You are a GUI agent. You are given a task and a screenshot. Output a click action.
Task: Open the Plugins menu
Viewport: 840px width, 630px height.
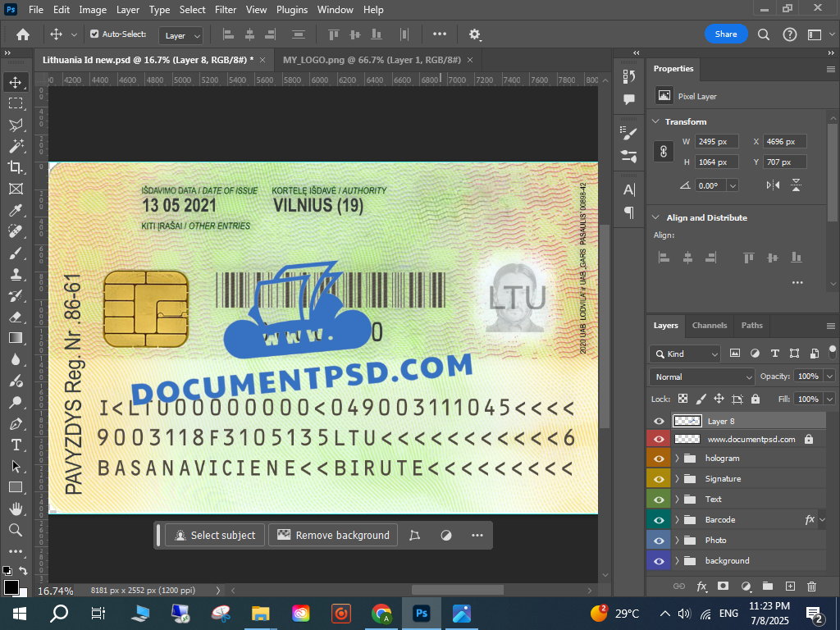pos(292,10)
